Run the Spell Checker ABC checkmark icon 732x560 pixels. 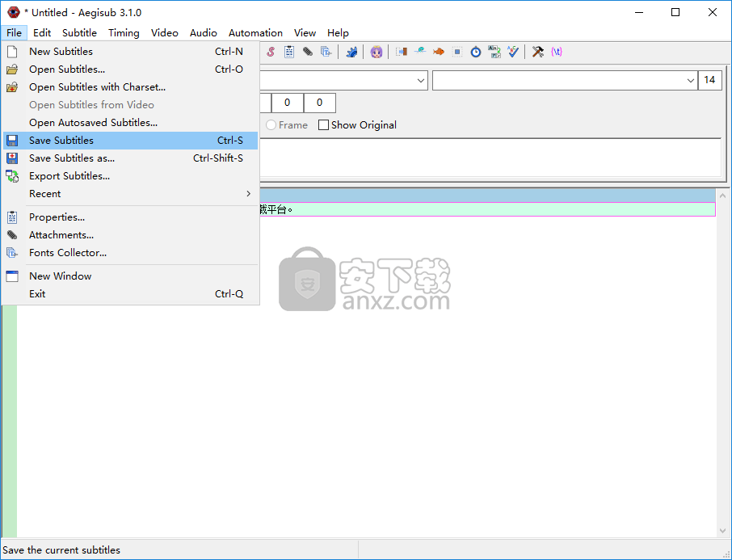(513, 52)
